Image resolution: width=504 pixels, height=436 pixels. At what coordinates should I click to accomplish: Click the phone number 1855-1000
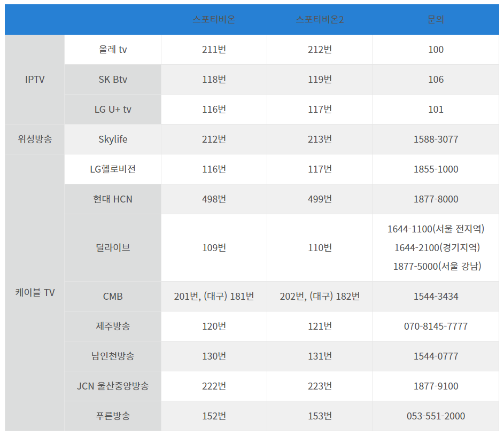[x=436, y=169]
